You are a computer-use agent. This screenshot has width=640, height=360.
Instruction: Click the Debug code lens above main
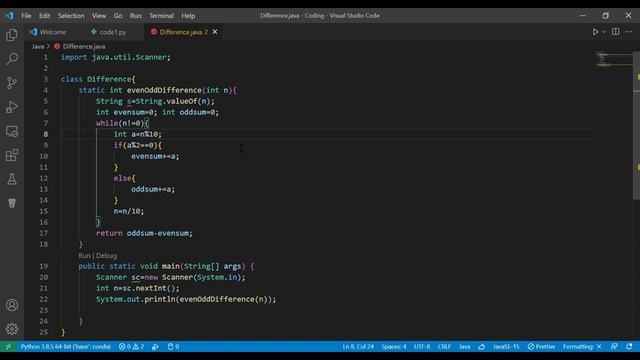106,256
